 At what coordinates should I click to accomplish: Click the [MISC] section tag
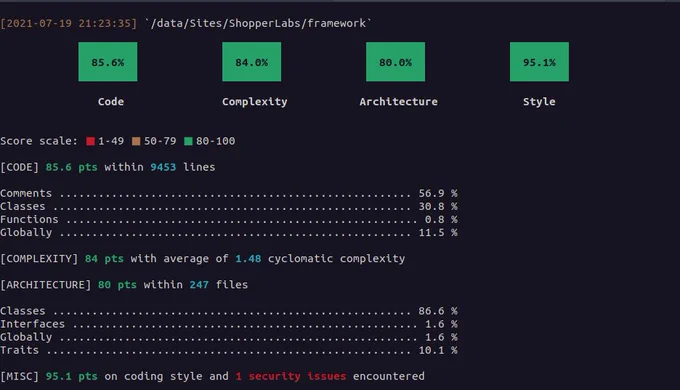(x=20, y=376)
